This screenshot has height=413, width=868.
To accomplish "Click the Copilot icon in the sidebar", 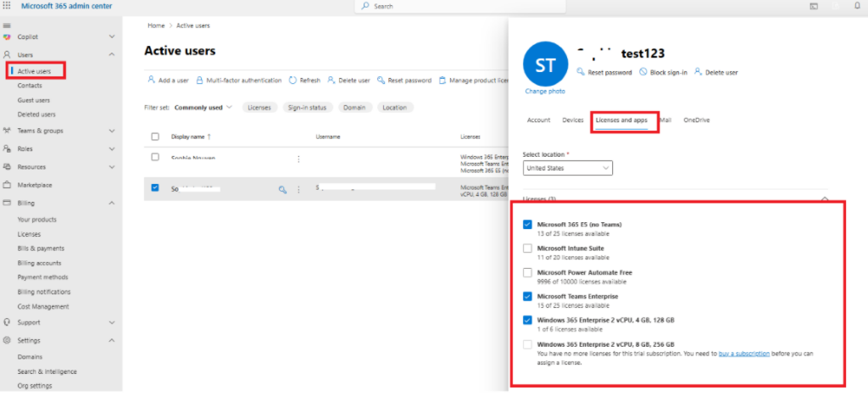I will point(7,36).
